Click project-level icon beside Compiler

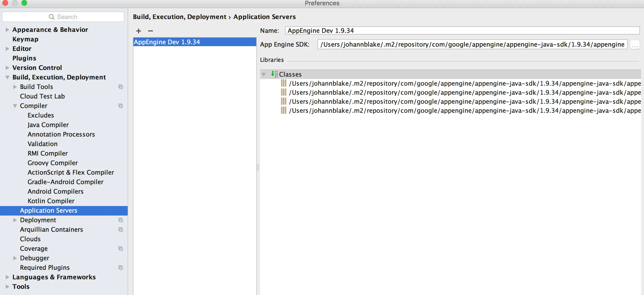click(121, 106)
